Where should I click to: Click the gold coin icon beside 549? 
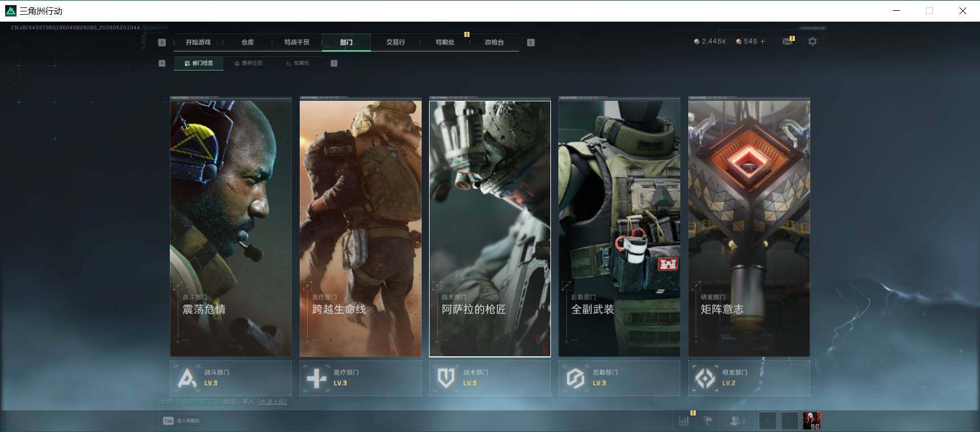(x=739, y=42)
